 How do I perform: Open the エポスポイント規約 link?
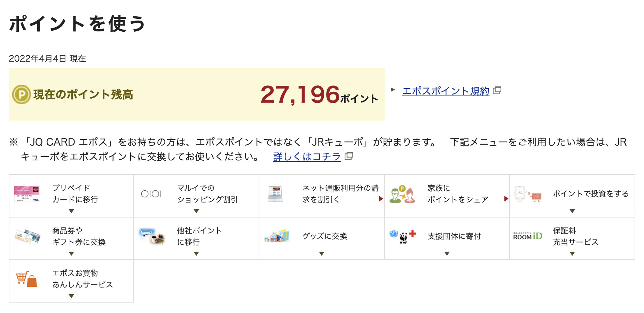pyautogui.click(x=446, y=91)
